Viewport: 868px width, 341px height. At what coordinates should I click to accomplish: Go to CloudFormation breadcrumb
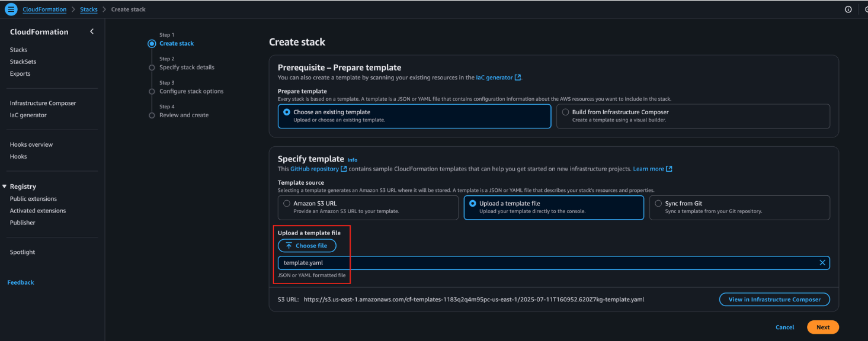tap(44, 9)
